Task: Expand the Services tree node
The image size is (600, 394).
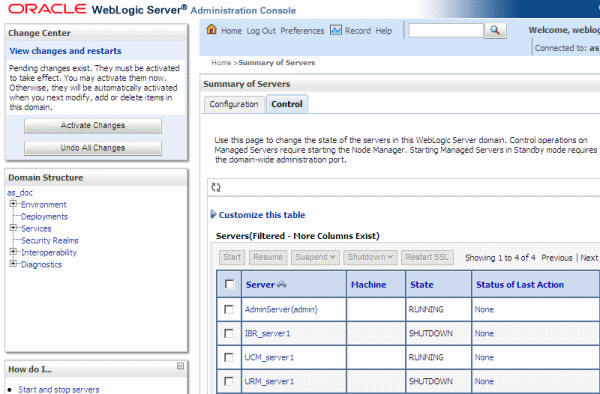Action: 13,228
